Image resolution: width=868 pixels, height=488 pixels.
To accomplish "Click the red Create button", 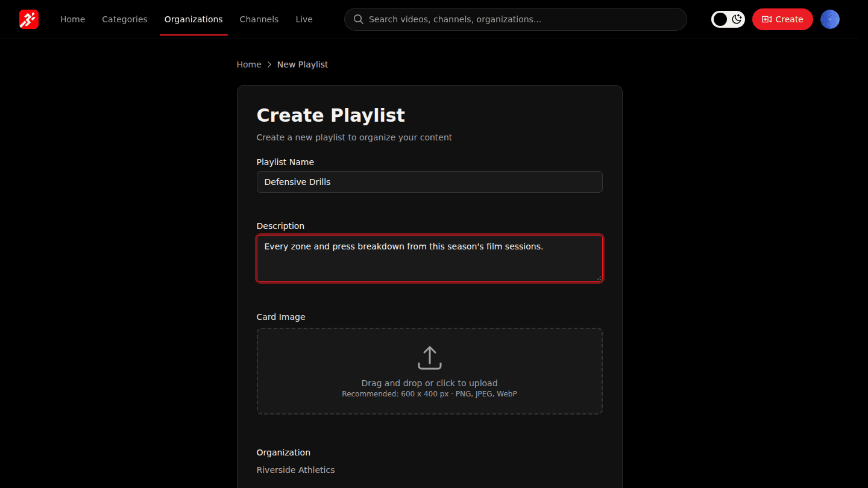I will click(x=782, y=19).
